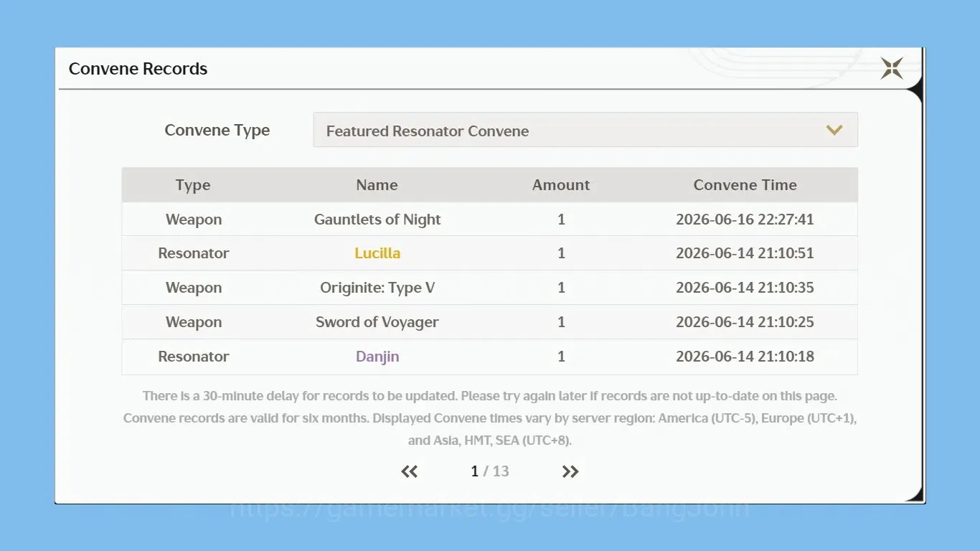The width and height of the screenshot is (980, 551).
Task: Open the Featured Resonator Convene dropdown
Action: pyautogui.click(x=585, y=130)
